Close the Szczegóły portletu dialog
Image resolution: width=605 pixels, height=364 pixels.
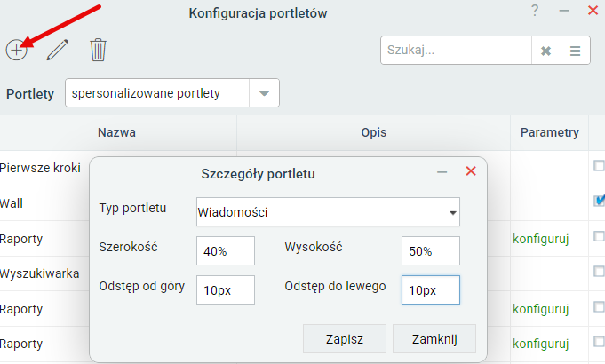click(471, 170)
